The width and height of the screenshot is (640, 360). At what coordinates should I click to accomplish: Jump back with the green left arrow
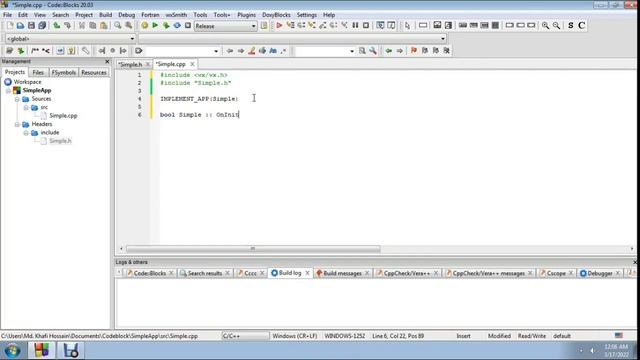click(x=389, y=51)
